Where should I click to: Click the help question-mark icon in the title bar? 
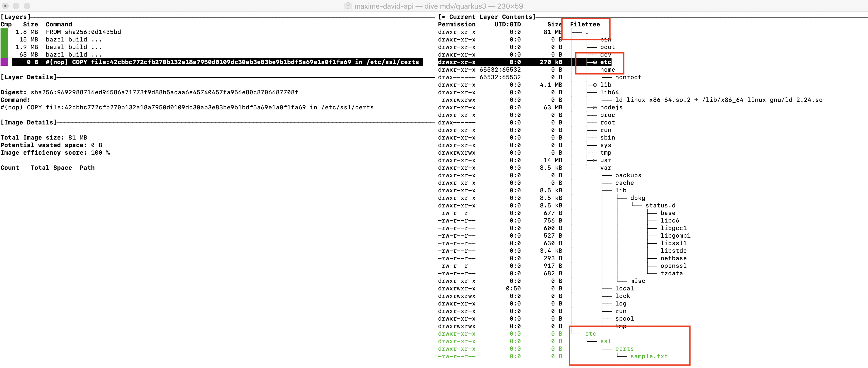[x=348, y=6]
